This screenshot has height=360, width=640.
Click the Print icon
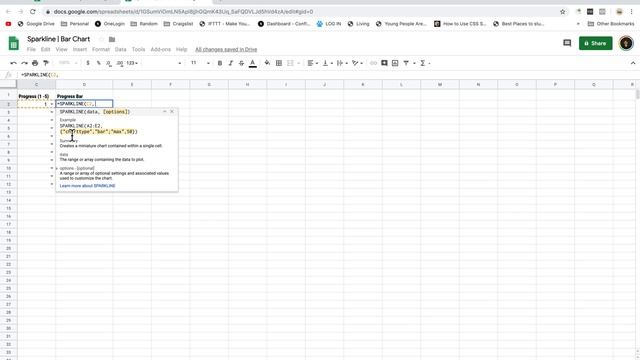[x=35, y=63]
